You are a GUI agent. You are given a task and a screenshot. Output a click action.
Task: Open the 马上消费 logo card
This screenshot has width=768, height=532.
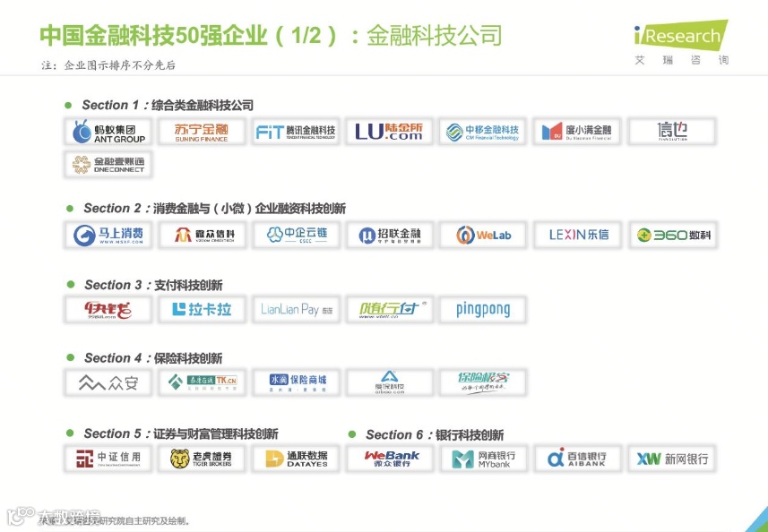point(108,235)
